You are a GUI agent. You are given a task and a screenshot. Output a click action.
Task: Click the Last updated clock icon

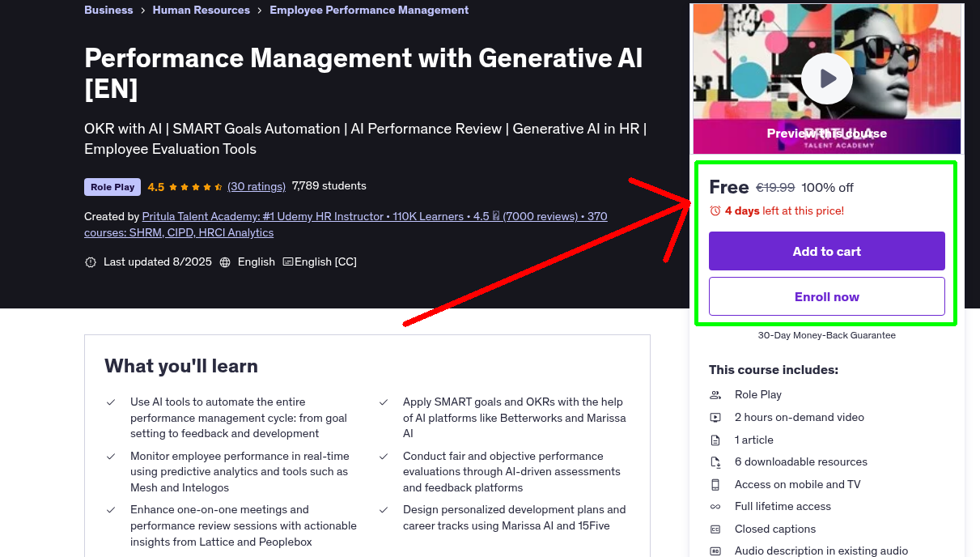pos(90,262)
